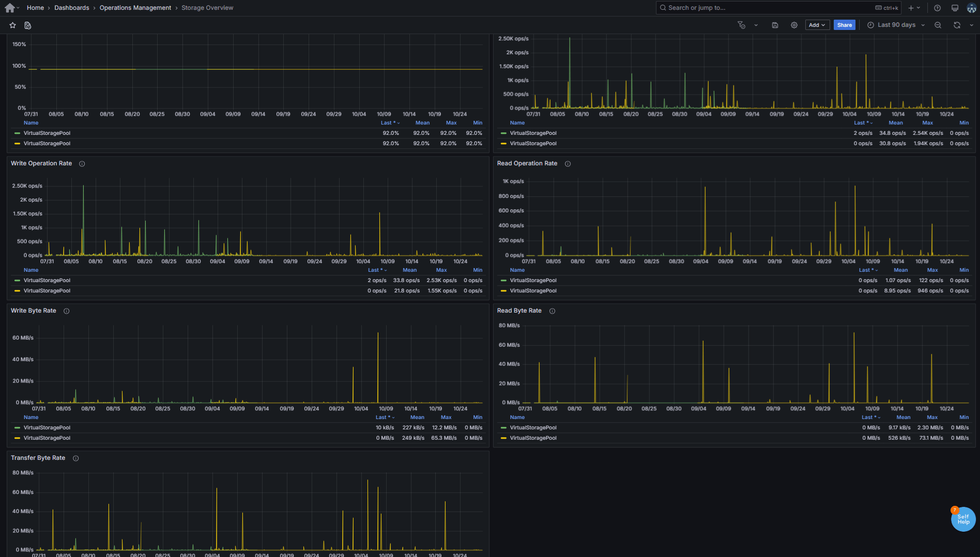This screenshot has width=980, height=557.
Task: Expand the refresh interval dropdown arrow
Action: click(x=971, y=25)
